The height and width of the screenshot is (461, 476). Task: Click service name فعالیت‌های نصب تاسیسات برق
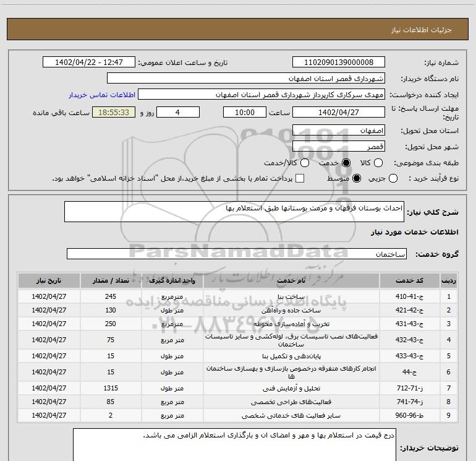coord(291,340)
